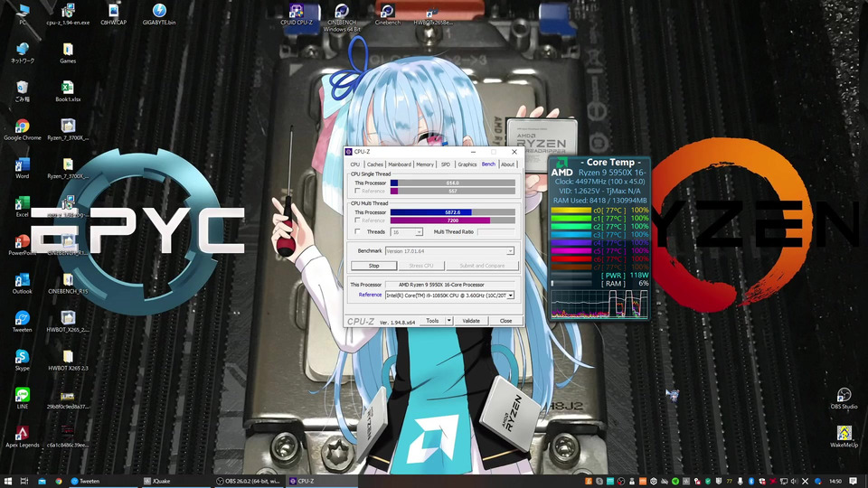868x488 pixels.
Task: Switch to the CPU tab
Action: [354, 164]
